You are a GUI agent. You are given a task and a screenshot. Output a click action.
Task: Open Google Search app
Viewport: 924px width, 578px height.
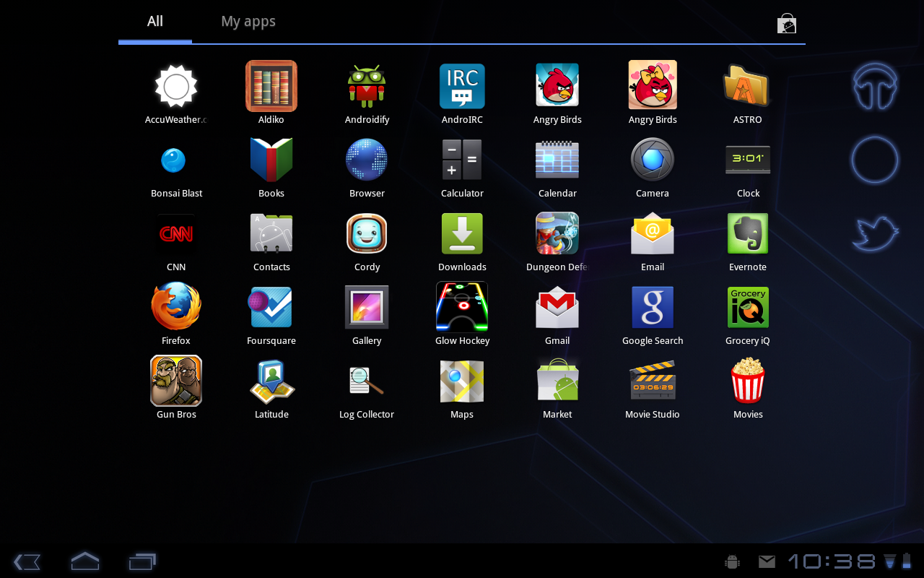(653, 307)
